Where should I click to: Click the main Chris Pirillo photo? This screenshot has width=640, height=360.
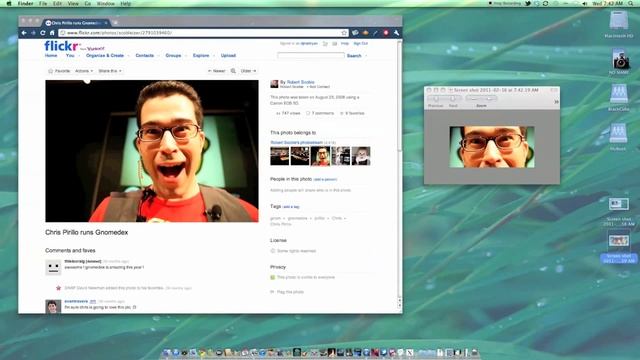tap(152, 151)
